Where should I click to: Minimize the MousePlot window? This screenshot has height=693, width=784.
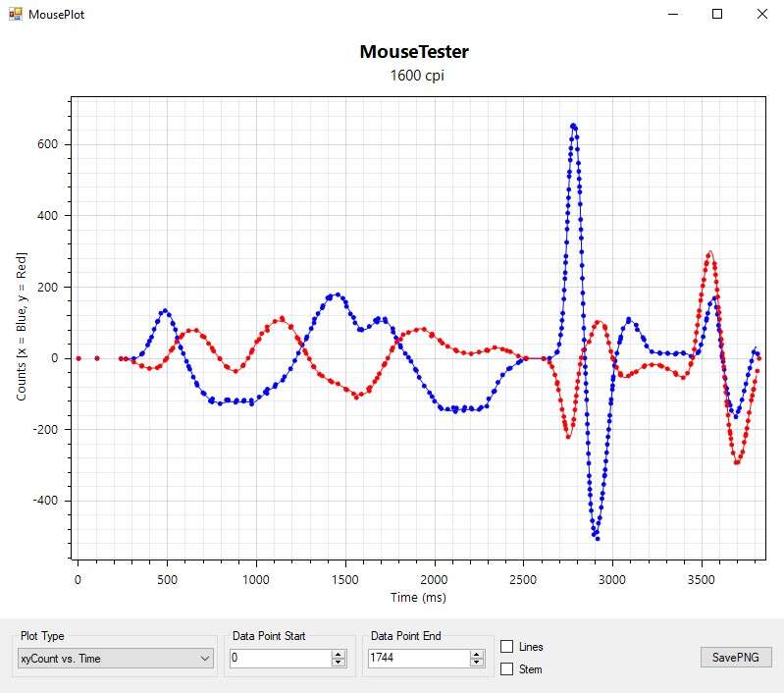tap(672, 15)
